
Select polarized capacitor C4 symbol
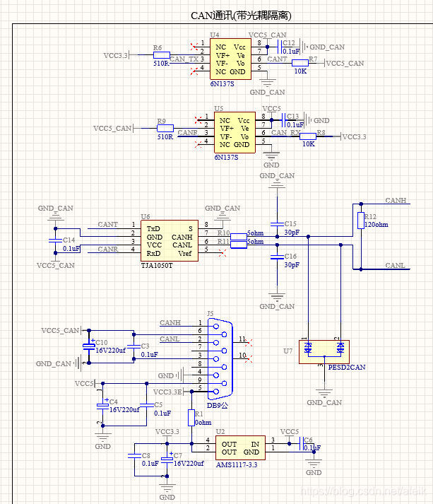(x=102, y=406)
